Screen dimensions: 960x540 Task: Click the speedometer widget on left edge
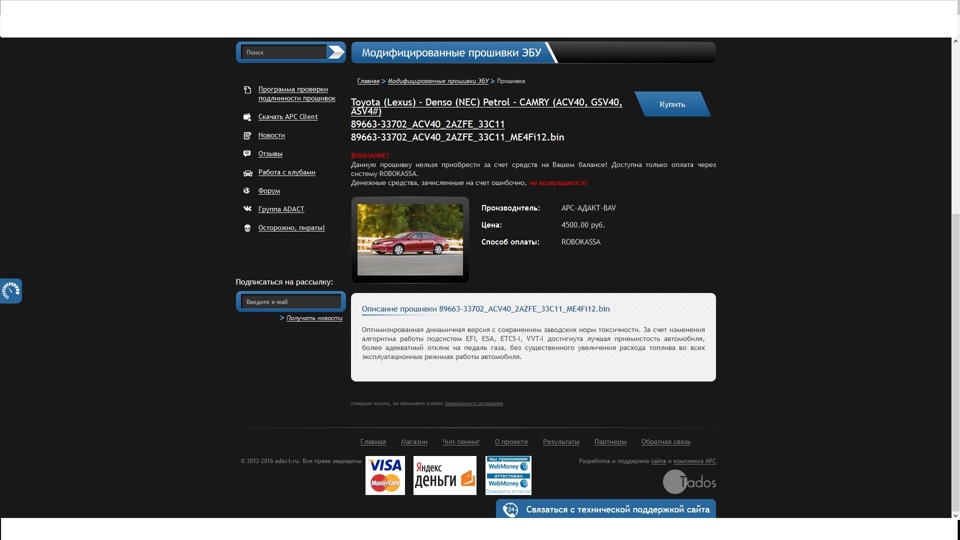pos(10,291)
